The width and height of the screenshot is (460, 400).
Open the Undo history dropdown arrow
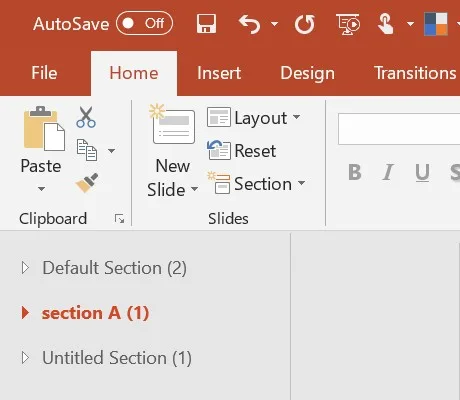point(274,24)
